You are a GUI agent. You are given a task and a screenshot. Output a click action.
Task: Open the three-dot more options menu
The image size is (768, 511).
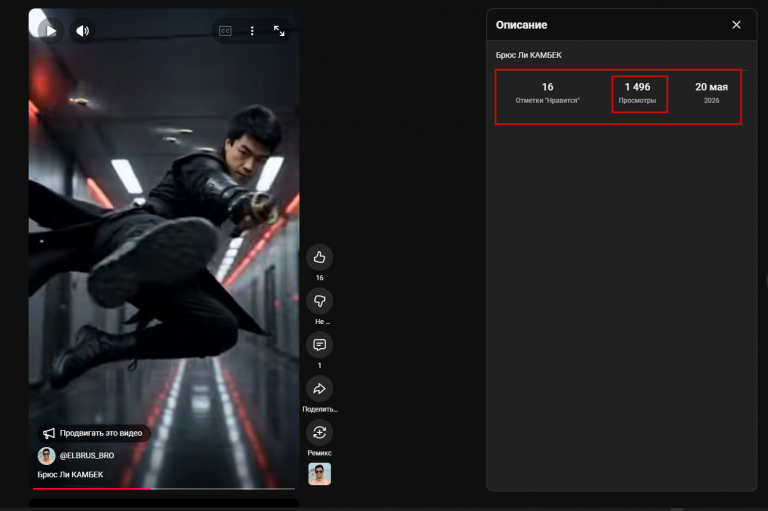click(x=252, y=31)
